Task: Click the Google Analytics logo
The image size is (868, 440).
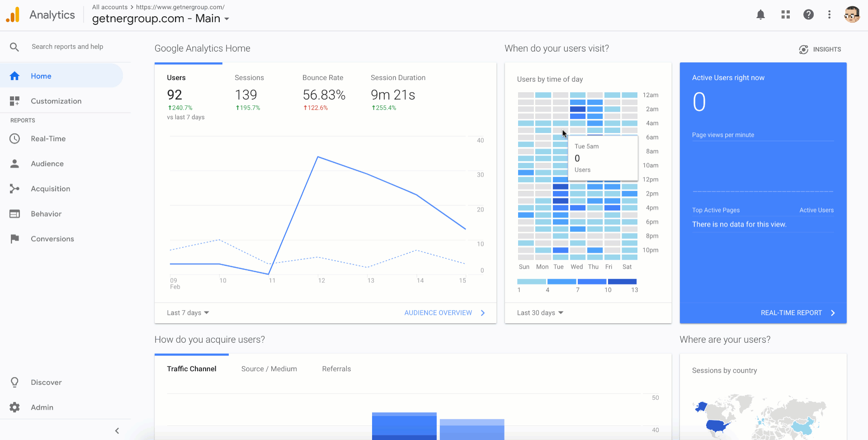Action: point(13,15)
